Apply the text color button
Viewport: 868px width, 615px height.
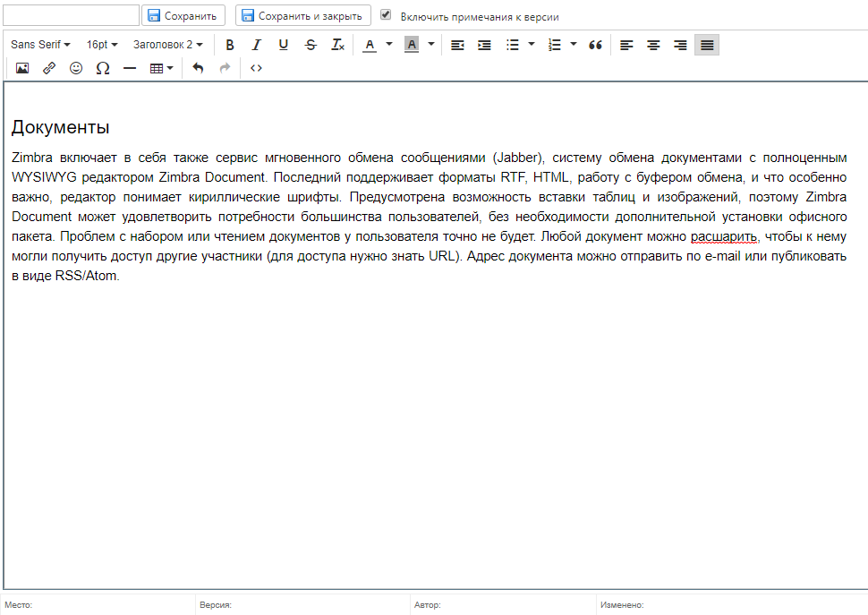coord(370,45)
